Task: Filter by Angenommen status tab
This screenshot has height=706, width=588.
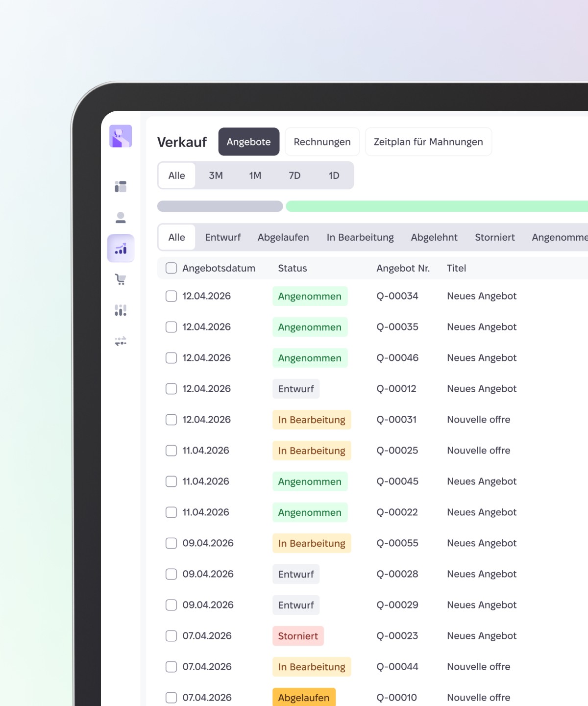Action: pos(560,237)
